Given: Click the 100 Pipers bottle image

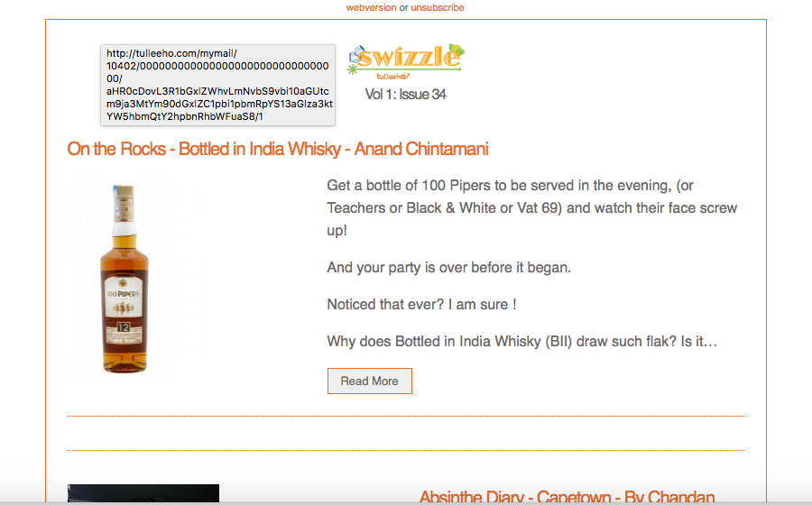Looking at the screenshot, I should tap(125, 278).
